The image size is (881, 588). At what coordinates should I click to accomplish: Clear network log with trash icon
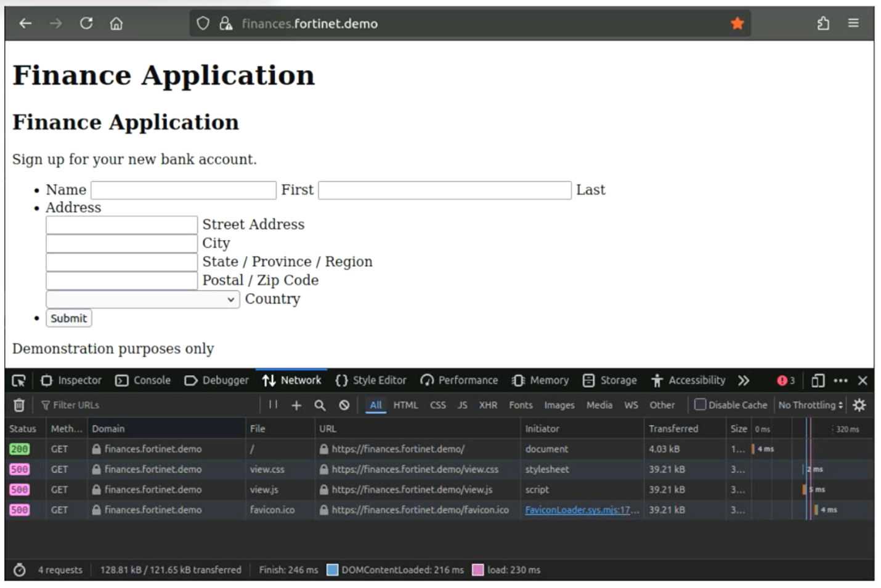[19, 405]
